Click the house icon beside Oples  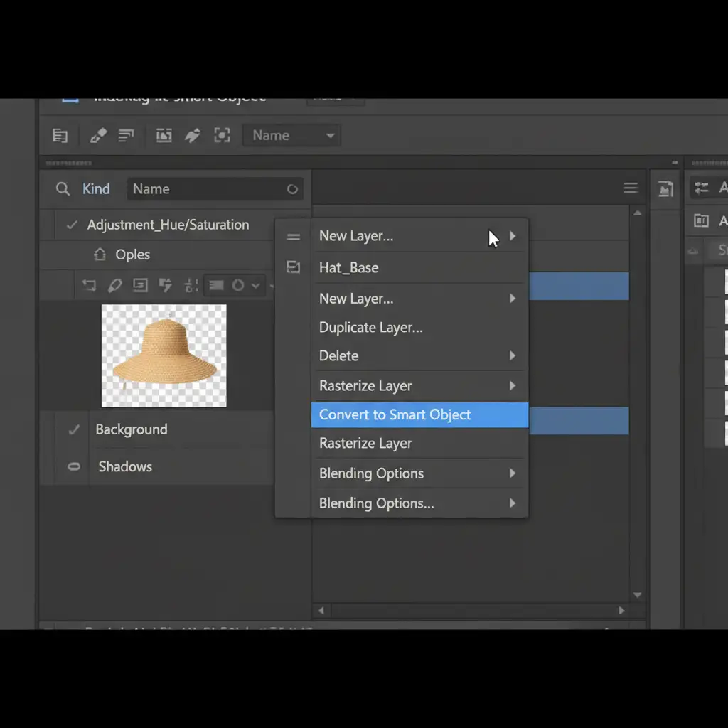(x=100, y=255)
